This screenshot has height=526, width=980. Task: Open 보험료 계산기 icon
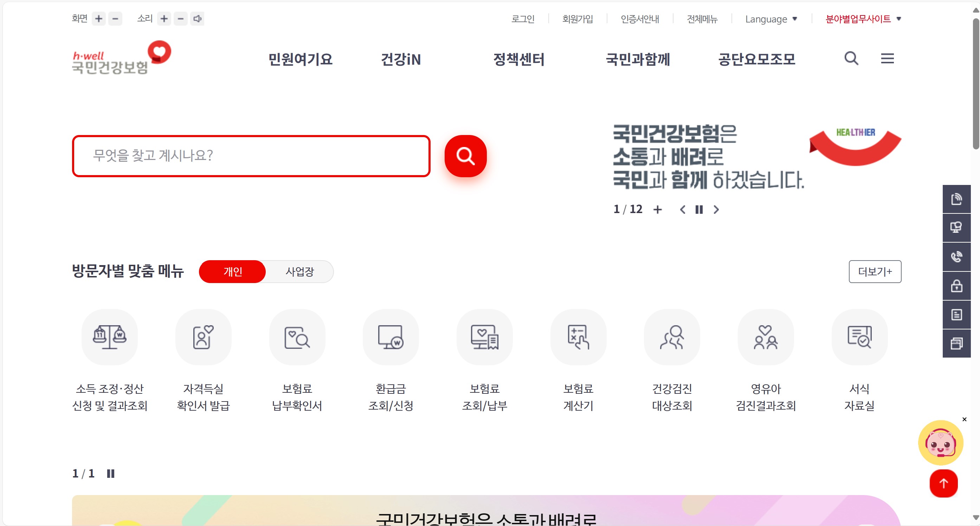coord(578,337)
